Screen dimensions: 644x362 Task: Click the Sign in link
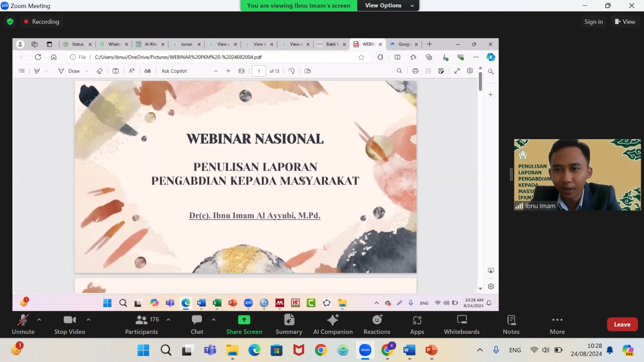coord(593,22)
